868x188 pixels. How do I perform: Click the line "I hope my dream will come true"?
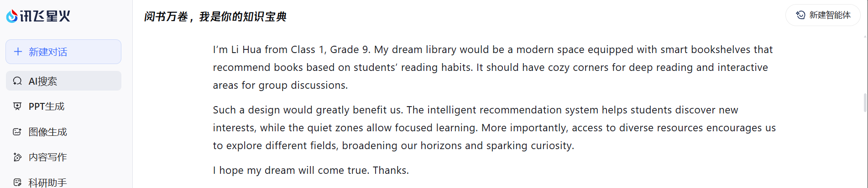point(310,170)
